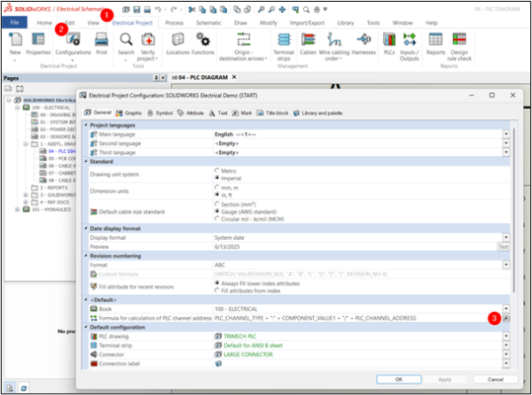532x395 pixels.
Task: Click the refresh icon at bottom of Pages panel
Action: pos(24,388)
